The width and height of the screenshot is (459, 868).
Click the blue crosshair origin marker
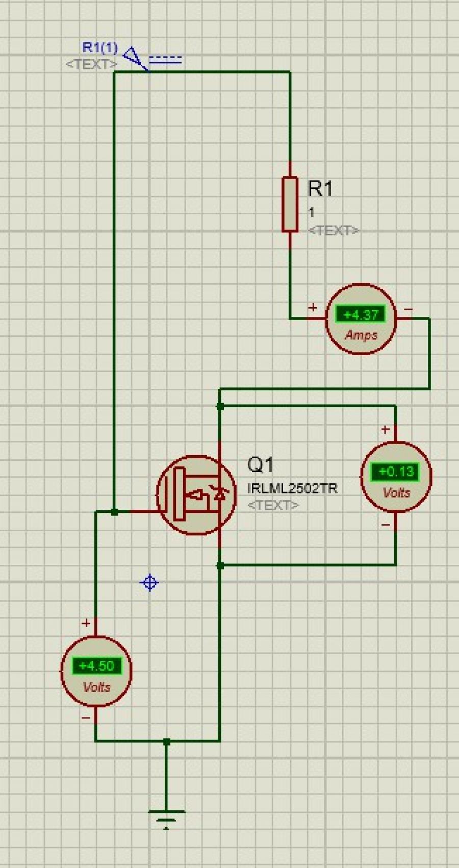(149, 582)
